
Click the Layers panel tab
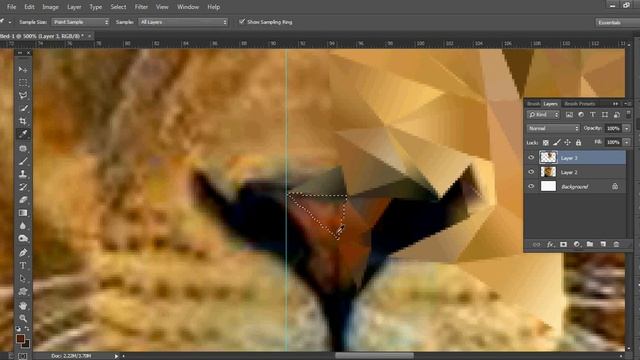pos(551,104)
